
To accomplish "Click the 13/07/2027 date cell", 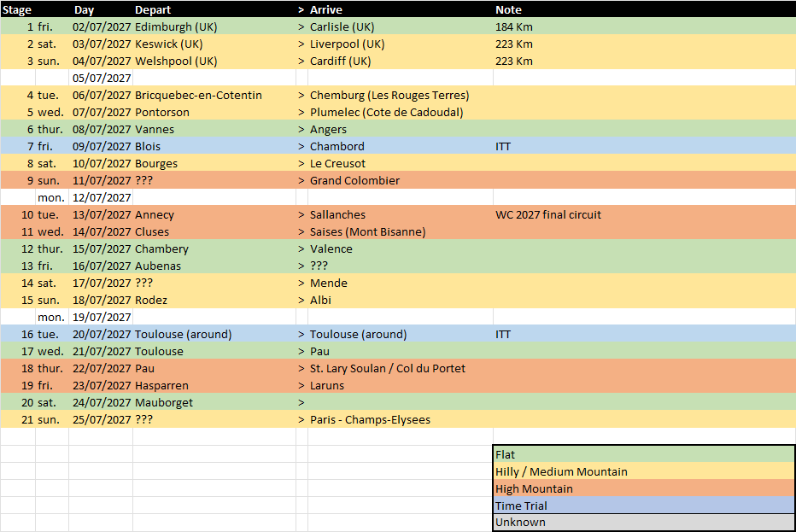I will (x=101, y=214).
